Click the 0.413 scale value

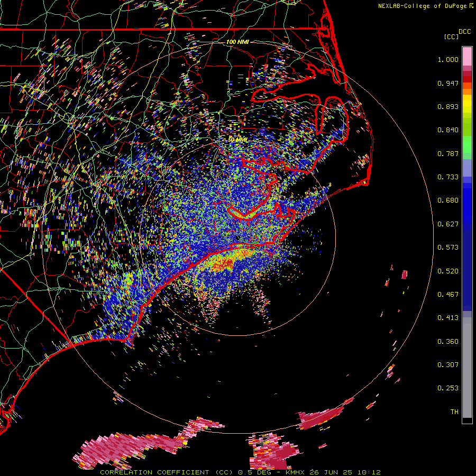[448, 318]
